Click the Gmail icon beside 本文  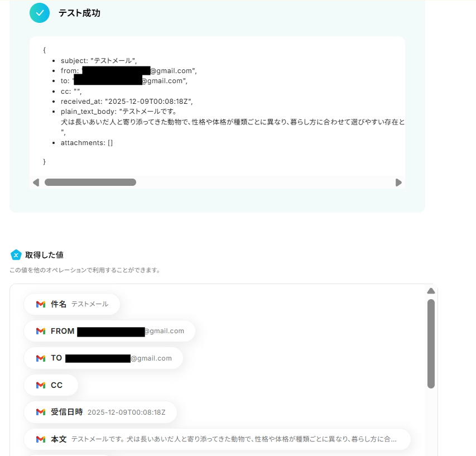click(41, 439)
